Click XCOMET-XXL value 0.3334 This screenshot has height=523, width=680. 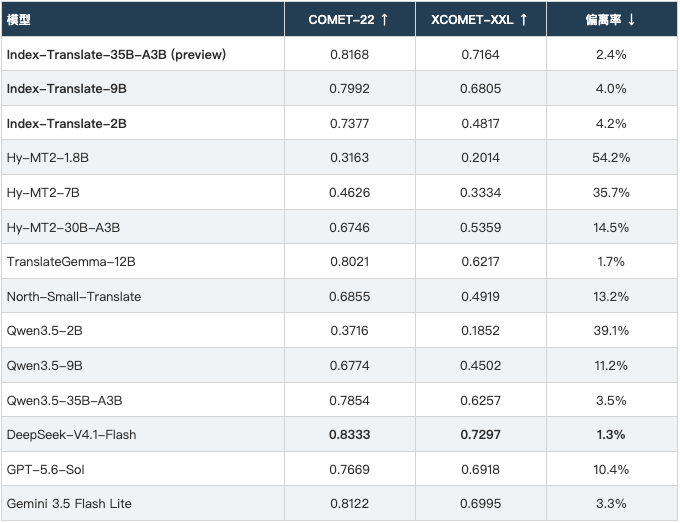[x=481, y=193]
